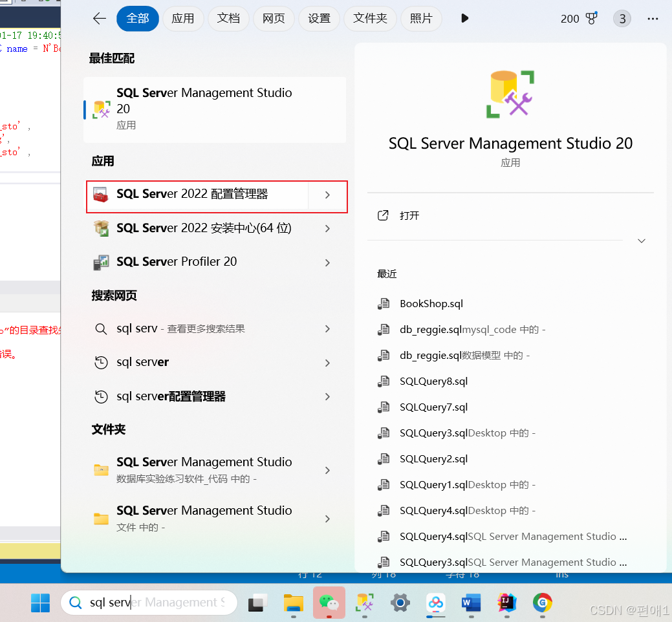Click the Windows Start button
Viewport: 672px width, 622px height.
[40, 603]
